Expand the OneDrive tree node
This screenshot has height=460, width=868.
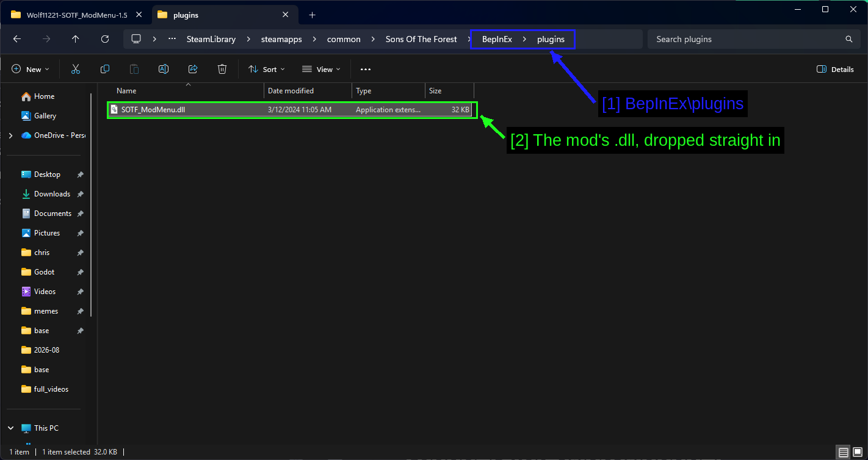coord(10,135)
